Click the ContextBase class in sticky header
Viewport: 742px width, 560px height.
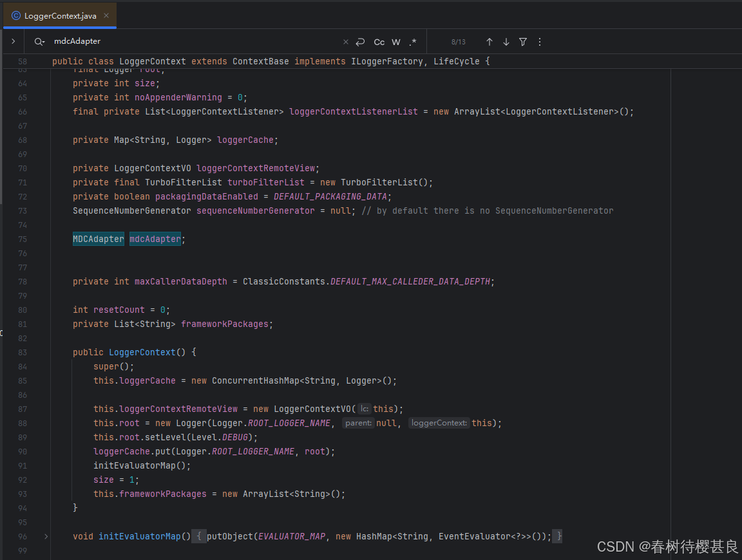[260, 62]
